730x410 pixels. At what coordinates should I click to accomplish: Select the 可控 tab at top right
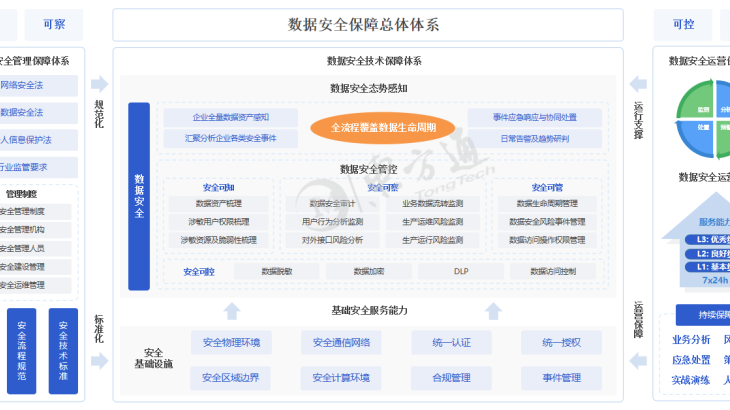pyautogui.click(x=683, y=24)
